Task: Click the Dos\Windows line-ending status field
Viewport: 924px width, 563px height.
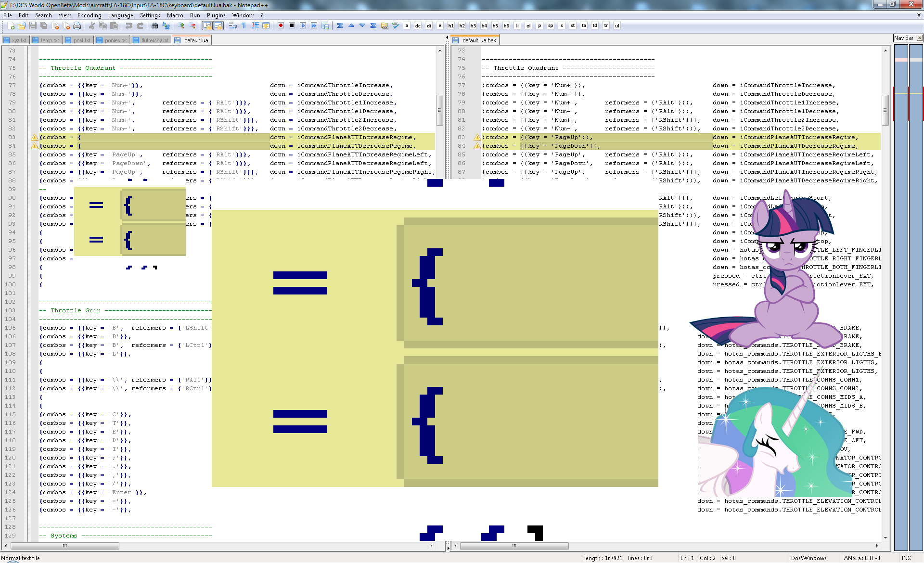Action: tap(808, 558)
